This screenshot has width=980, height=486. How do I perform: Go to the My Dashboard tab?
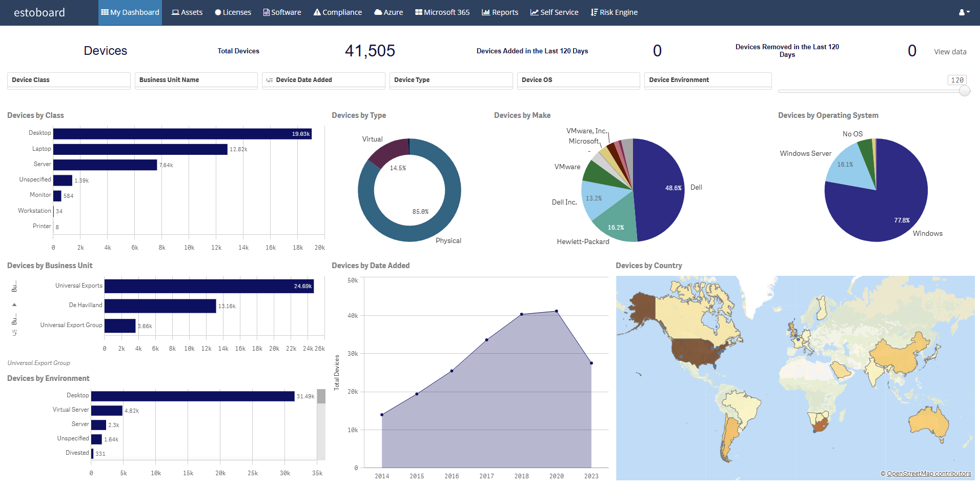coord(130,12)
